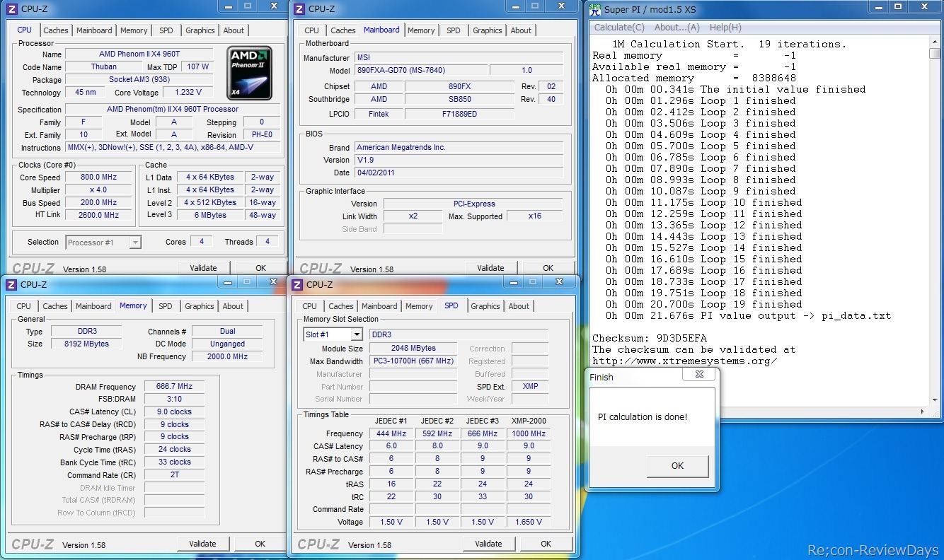Image resolution: width=944 pixels, height=560 pixels.
Task: Open the Help(H) menu in Super PI
Action: coord(725,28)
